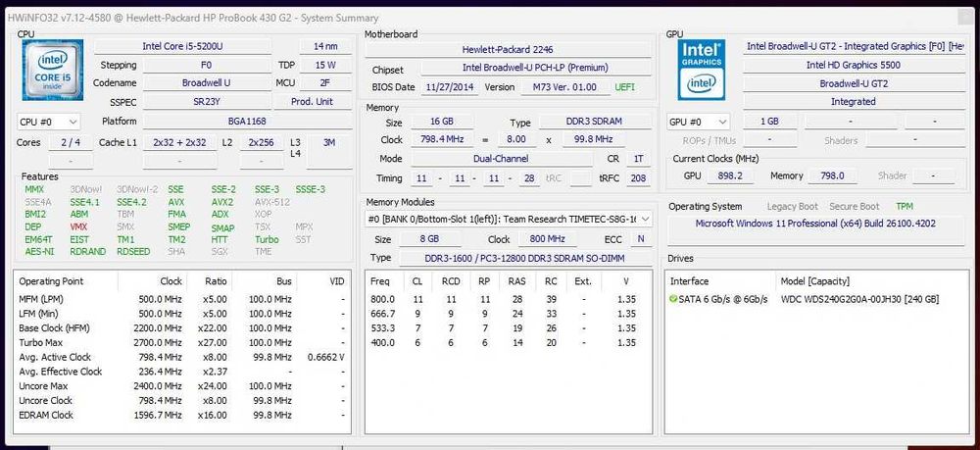Select the 533.3 Freq timing row
Image resolution: width=980 pixels, height=450 pixels.
[508, 328]
